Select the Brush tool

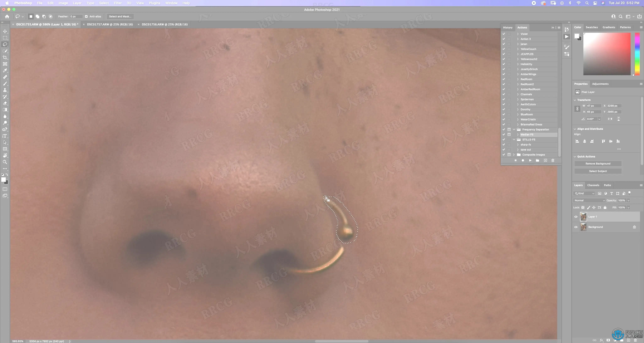[5, 84]
